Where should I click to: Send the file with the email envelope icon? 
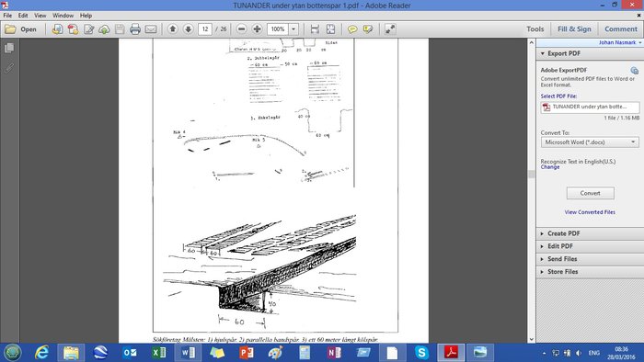click(x=151, y=29)
